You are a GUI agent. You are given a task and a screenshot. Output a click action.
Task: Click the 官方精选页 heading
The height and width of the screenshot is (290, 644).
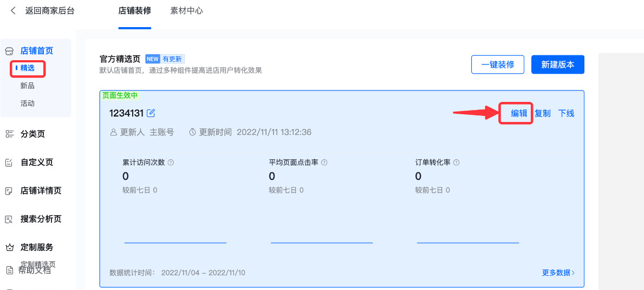click(x=121, y=59)
